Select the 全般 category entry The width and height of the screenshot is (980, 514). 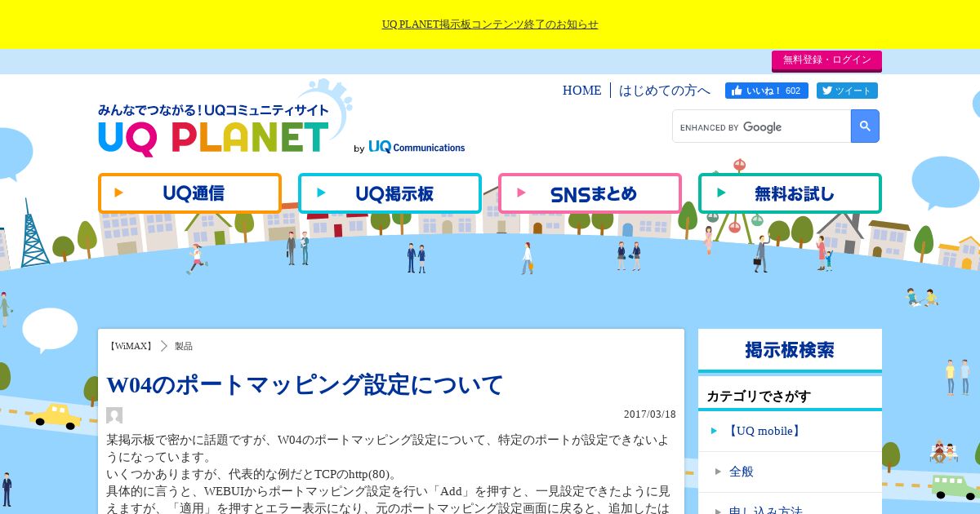pyautogui.click(x=790, y=472)
